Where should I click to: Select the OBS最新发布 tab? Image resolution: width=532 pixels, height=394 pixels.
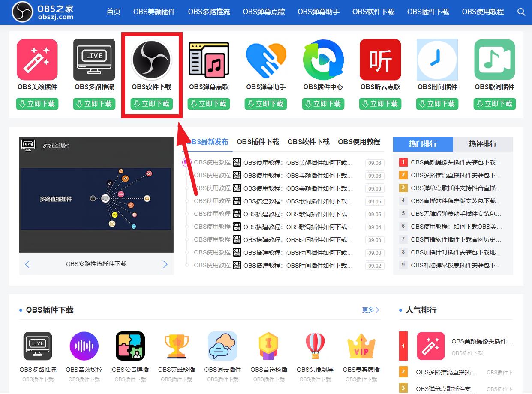tap(210, 142)
